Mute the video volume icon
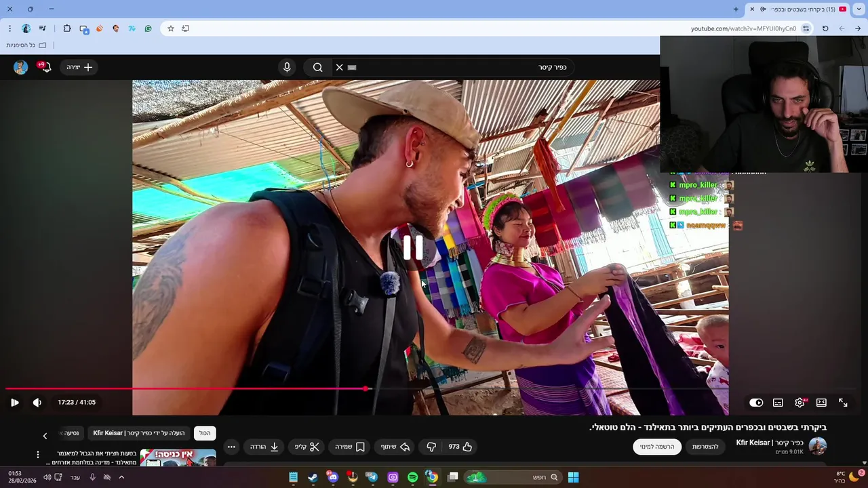 coord(37,403)
